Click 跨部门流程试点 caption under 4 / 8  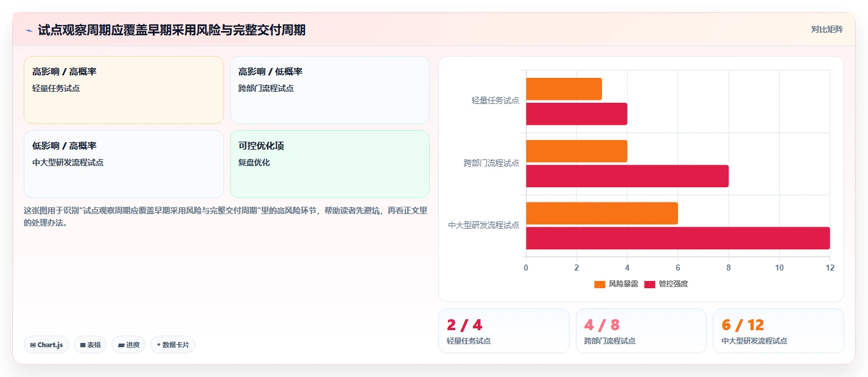(x=610, y=341)
